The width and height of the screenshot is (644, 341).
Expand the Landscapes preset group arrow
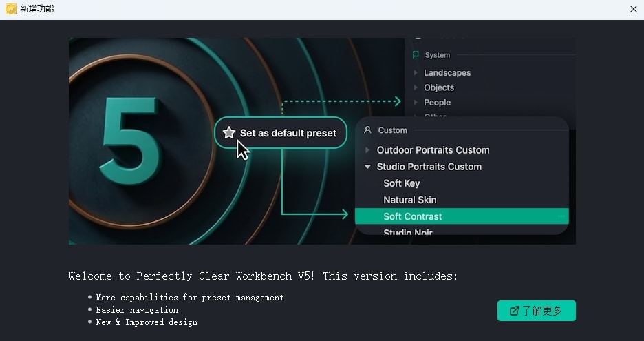(x=416, y=72)
